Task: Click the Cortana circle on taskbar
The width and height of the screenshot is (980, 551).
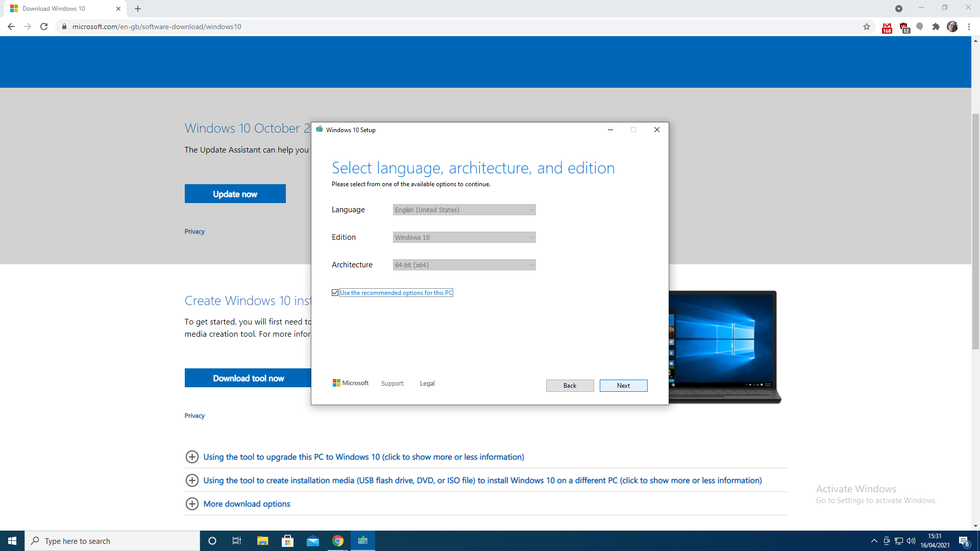Action: [x=212, y=541]
